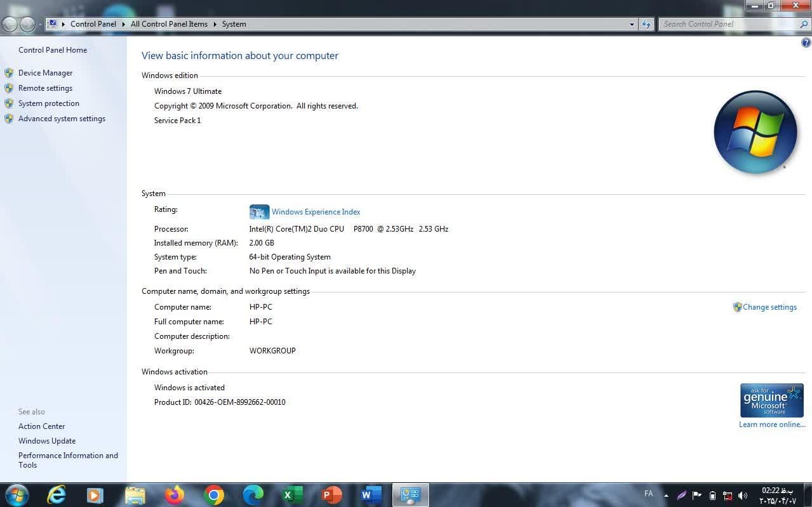Open Word from the taskbar
812x507 pixels.
pos(371,495)
